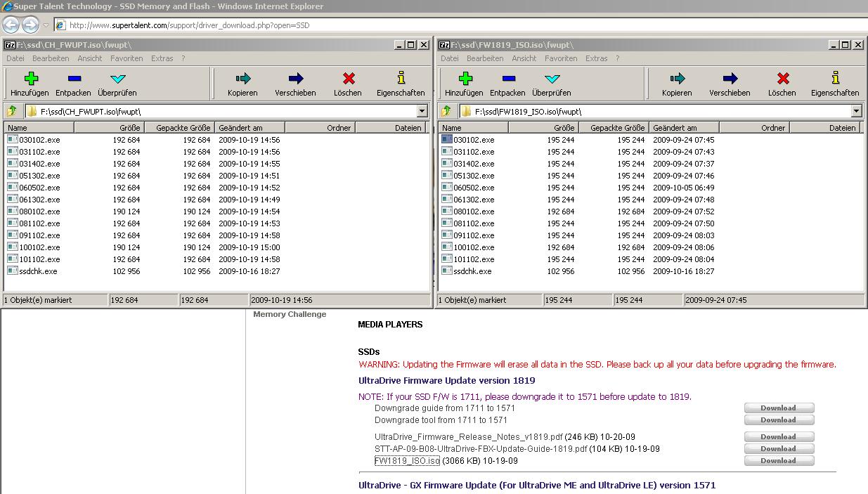Select ssdchk.exe icon in FW1819_ISO window
868x494 pixels.
click(x=447, y=271)
